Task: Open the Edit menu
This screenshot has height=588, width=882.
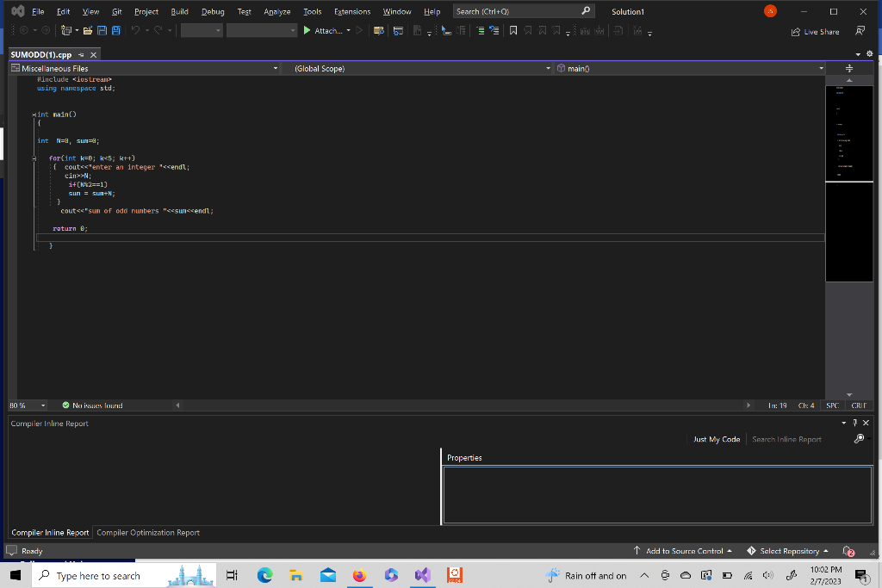Action: 63,11
